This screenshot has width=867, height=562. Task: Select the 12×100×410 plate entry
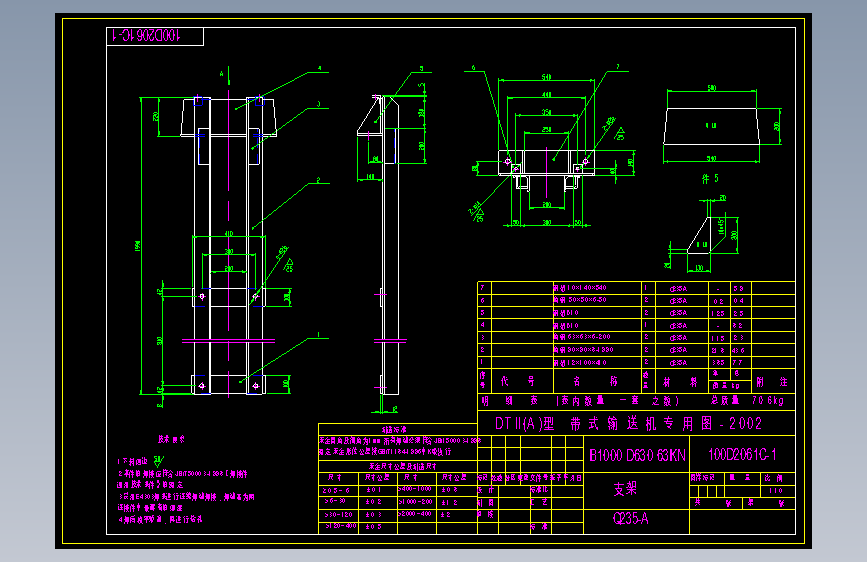tap(579, 363)
